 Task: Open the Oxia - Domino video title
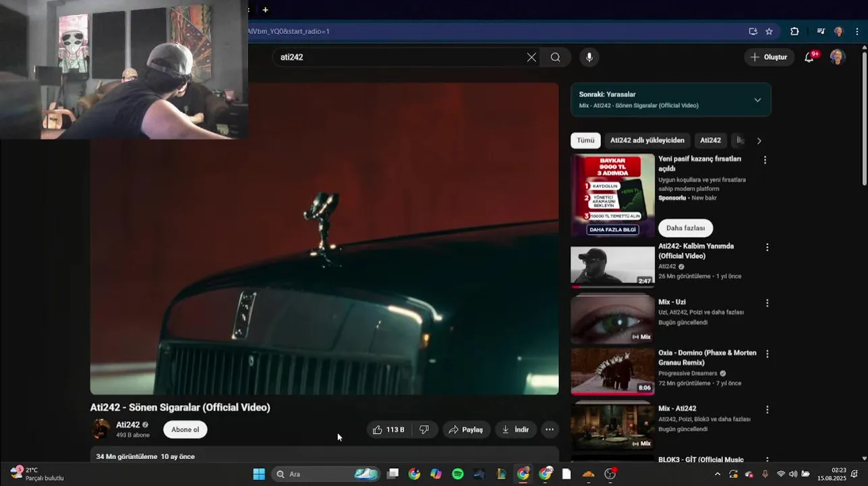pos(707,358)
